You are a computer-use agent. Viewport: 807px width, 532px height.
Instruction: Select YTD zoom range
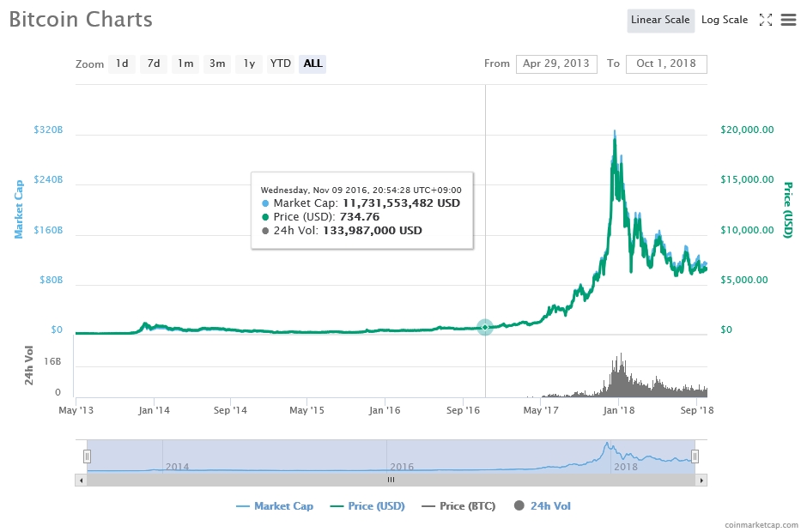280,63
